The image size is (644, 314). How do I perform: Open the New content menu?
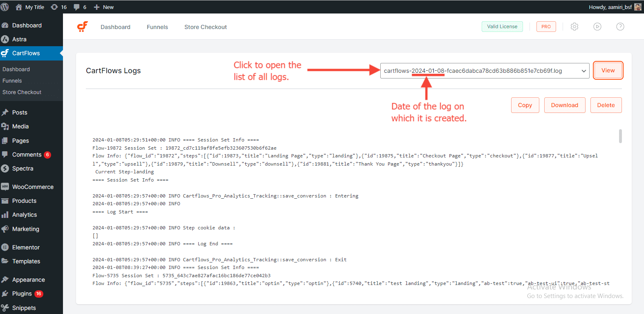click(104, 7)
